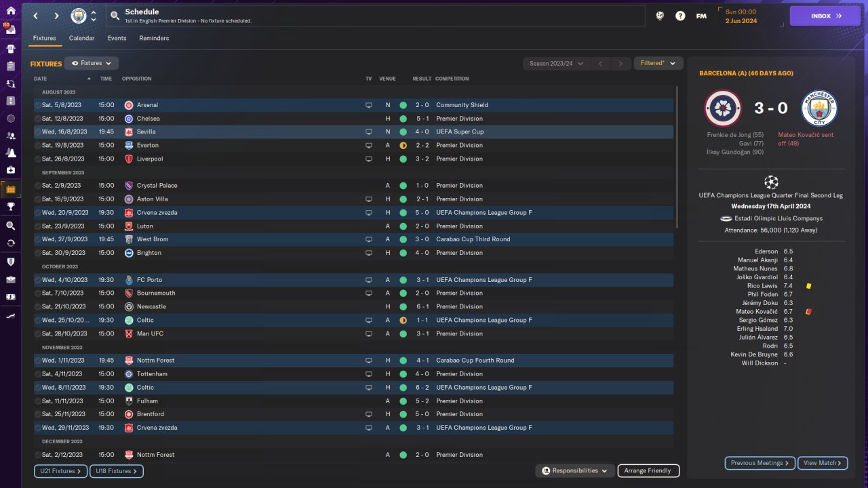Open the Training cone icon in sidebar
868x488 pixels.
click(10, 152)
